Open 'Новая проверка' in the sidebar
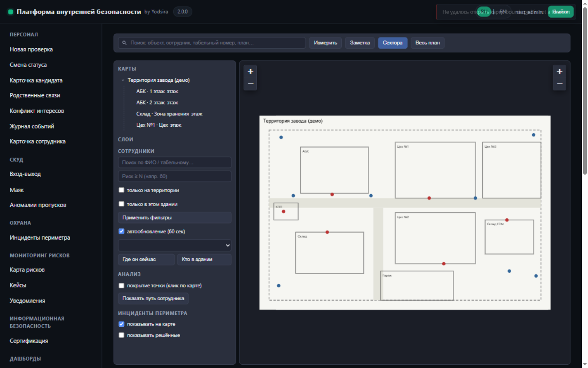588x368 pixels. (31, 49)
